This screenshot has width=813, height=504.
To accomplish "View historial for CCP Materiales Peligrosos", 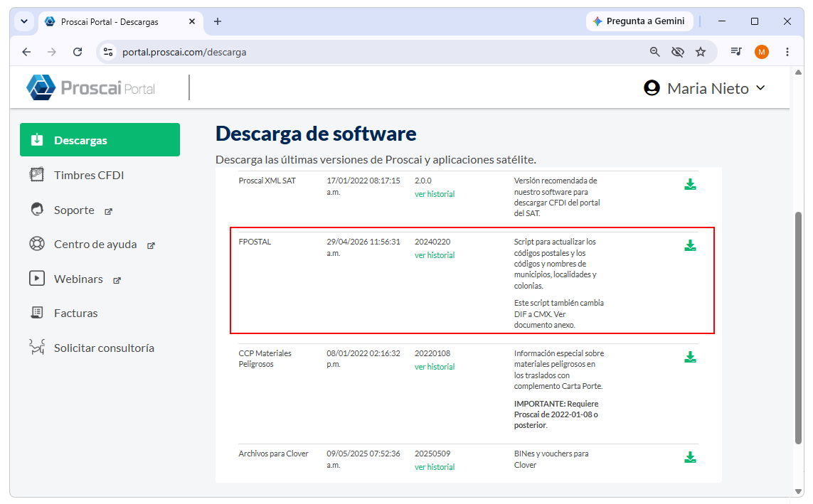I will [435, 367].
